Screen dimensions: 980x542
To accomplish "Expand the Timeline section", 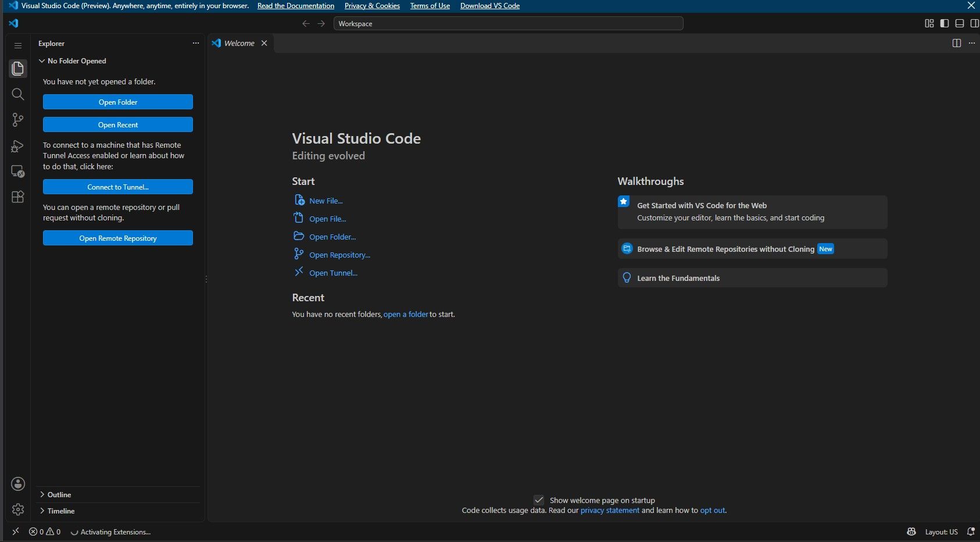I will tap(118, 511).
